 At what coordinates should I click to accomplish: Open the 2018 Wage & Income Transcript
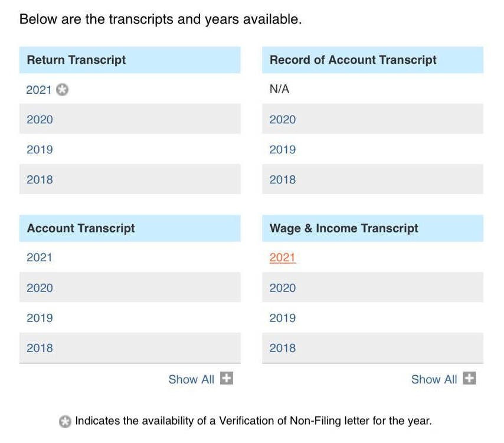pos(282,348)
